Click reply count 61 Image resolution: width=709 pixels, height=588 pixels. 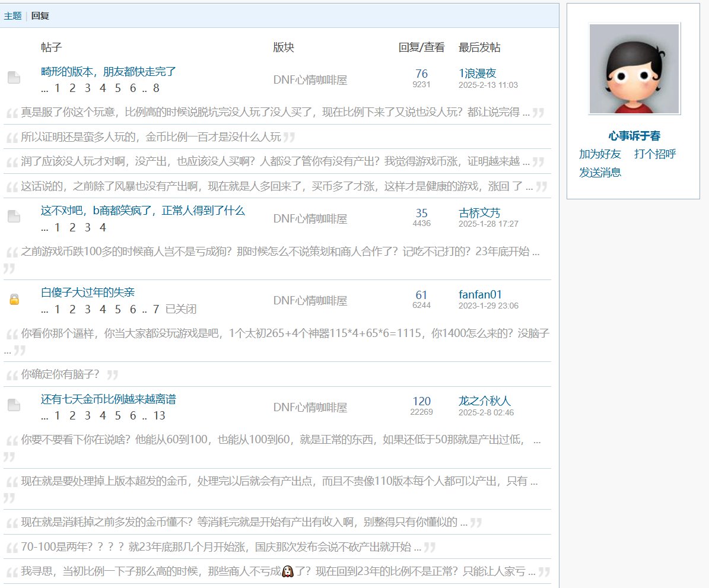421,295
